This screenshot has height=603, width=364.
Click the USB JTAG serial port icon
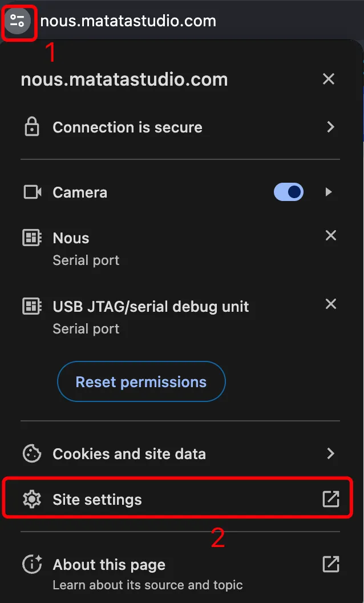coord(32,307)
